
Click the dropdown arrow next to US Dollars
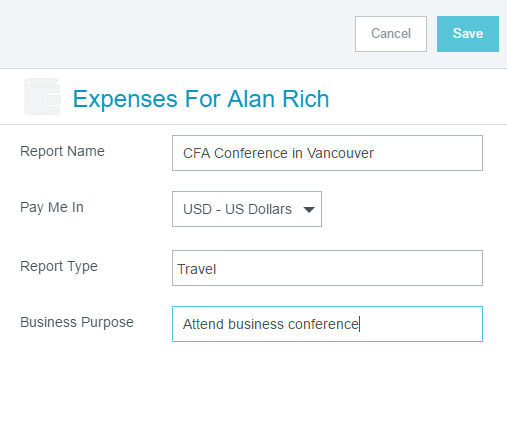[309, 210]
